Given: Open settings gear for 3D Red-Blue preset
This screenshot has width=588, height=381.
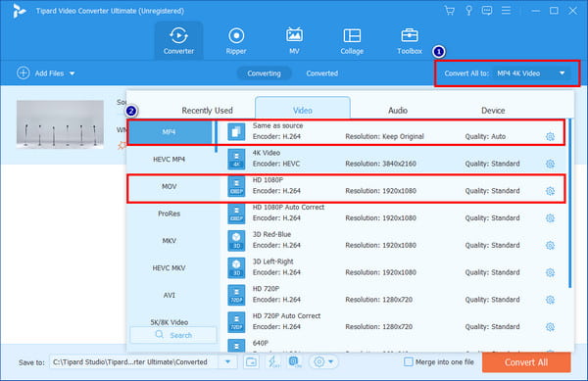Looking at the screenshot, I should [550, 246].
